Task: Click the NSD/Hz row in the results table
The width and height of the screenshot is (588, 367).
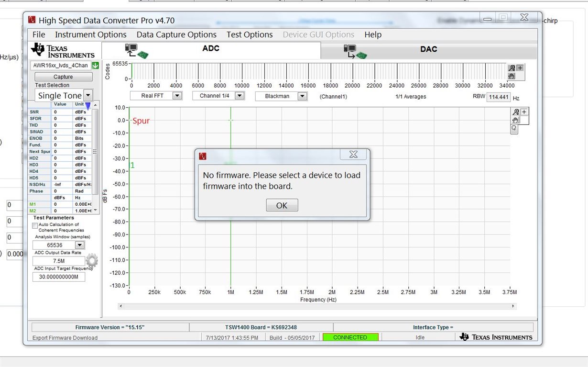Action: coord(60,185)
